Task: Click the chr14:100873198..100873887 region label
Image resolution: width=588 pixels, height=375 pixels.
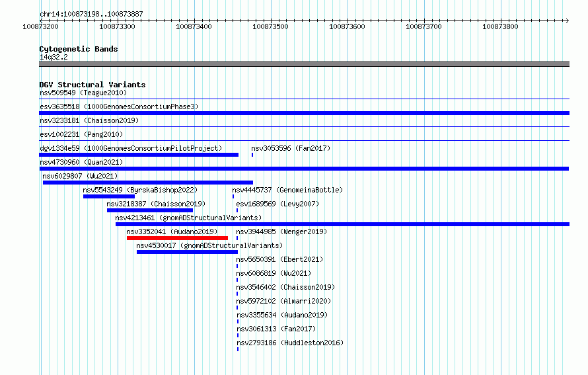Action: pyautogui.click(x=91, y=14)
